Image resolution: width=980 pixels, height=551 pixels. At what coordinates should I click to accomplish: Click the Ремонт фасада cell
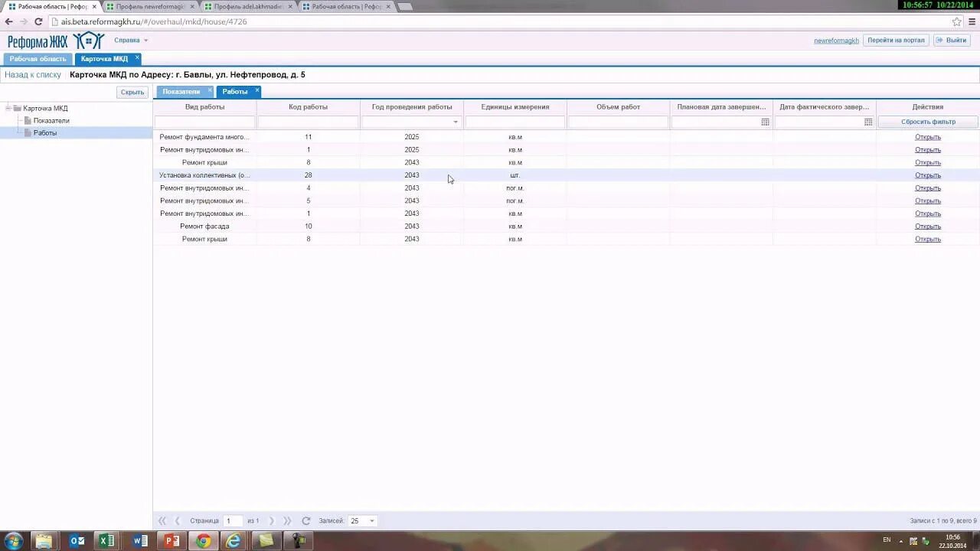(204, 227)
